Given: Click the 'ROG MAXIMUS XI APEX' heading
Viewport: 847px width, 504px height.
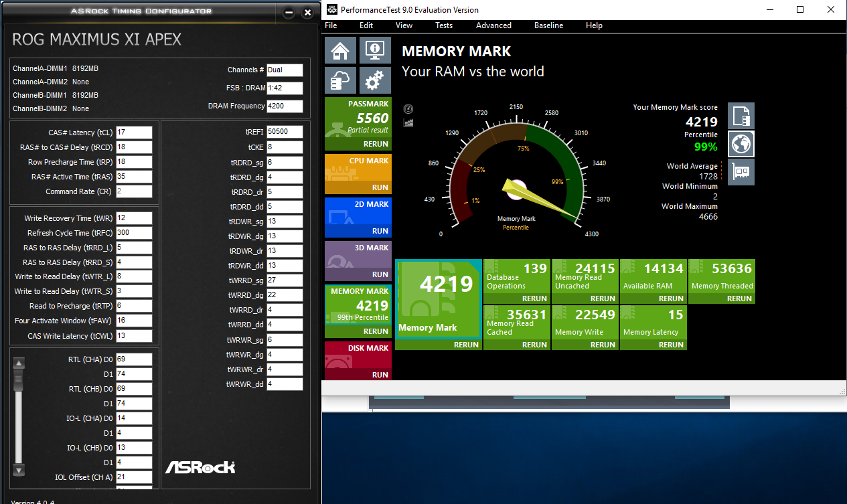Looking at the screenshot, I should [96, 39].
